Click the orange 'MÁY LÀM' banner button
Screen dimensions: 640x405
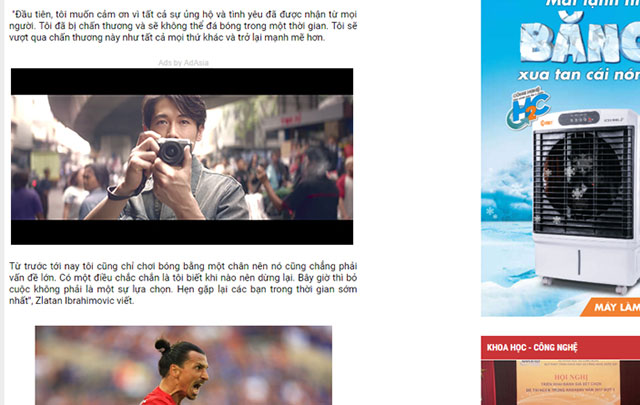[x=611, y=307]
